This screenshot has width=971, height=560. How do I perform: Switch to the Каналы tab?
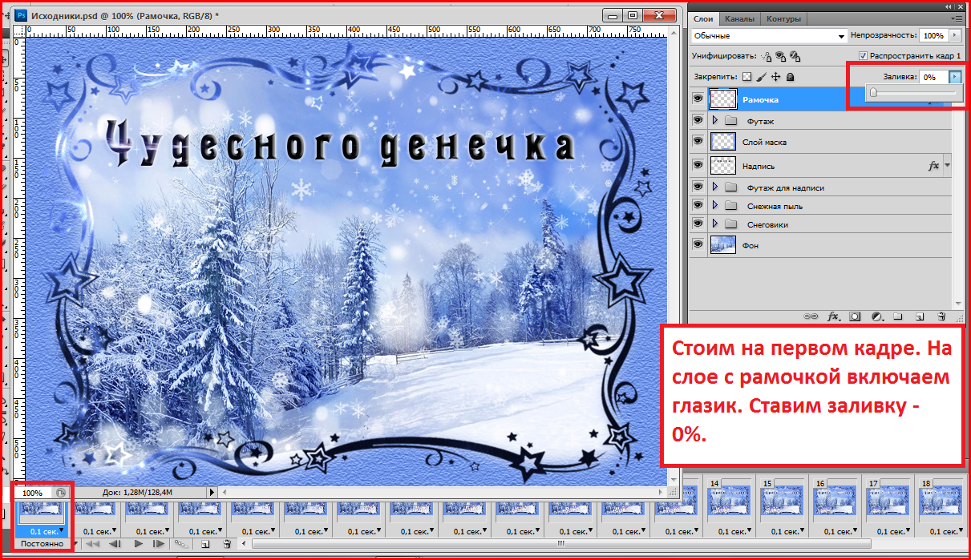(x=739, y=18)
